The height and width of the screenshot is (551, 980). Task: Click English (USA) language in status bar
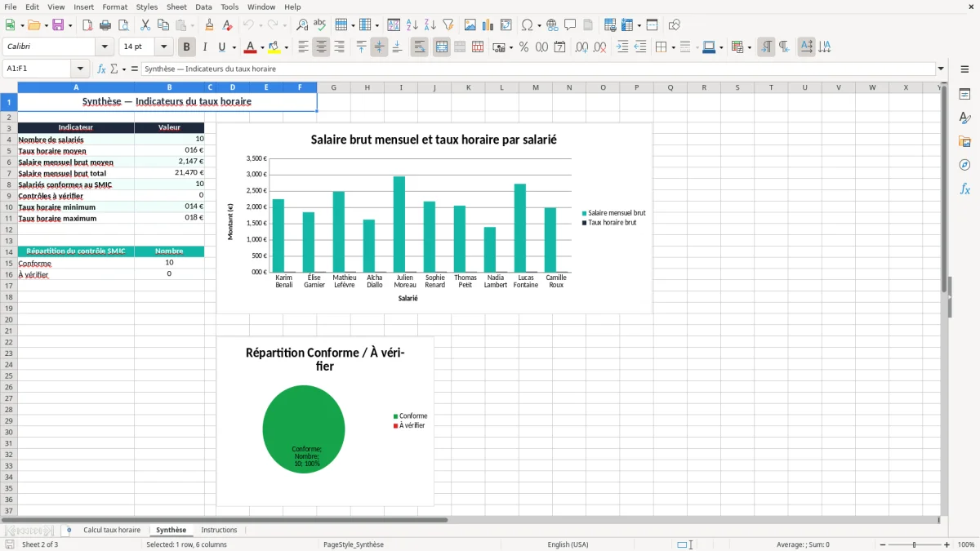pyautogui.click(x=568, y=544)
